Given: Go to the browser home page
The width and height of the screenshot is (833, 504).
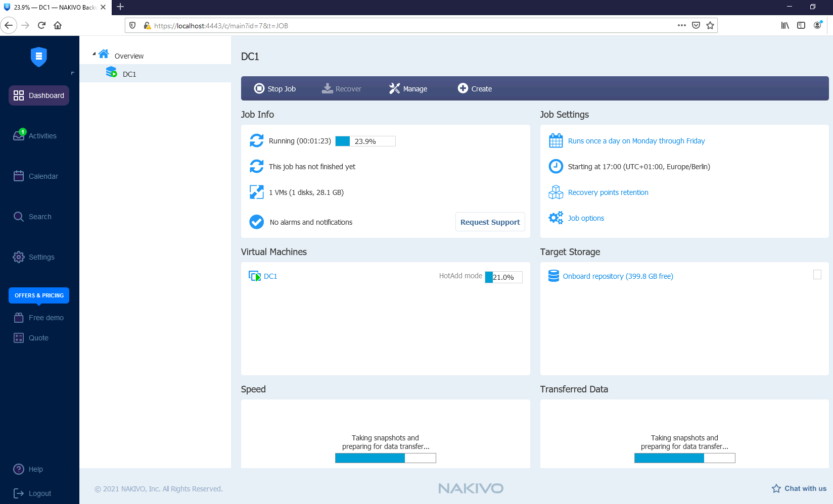Looking at the screenshot, I should pos(58,25).
